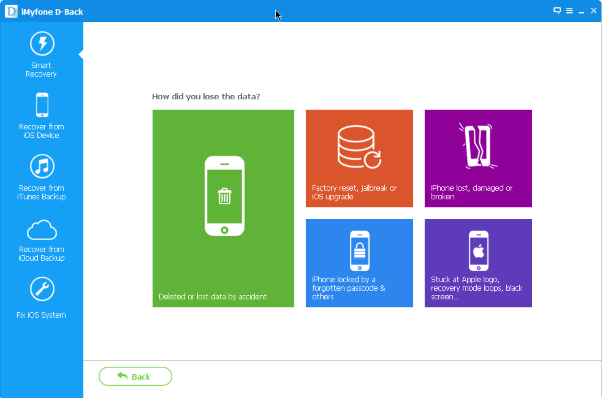
Task: Open Smart Recovery lightning icon
Action: 42,44
